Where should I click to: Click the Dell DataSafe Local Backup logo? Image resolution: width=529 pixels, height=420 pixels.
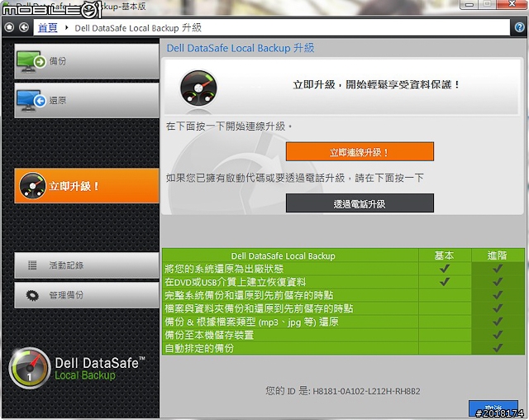[x=77, y=369]
